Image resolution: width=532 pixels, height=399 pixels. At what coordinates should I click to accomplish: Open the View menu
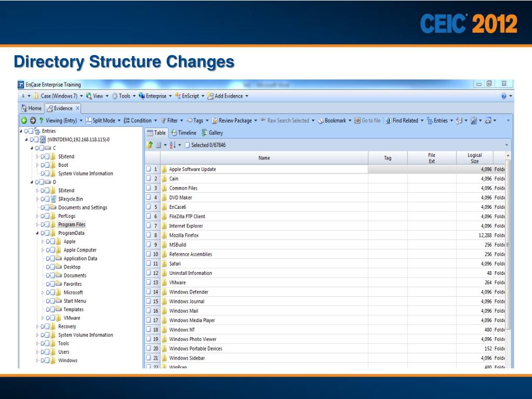pyautogui.click(x=97, y=96)
